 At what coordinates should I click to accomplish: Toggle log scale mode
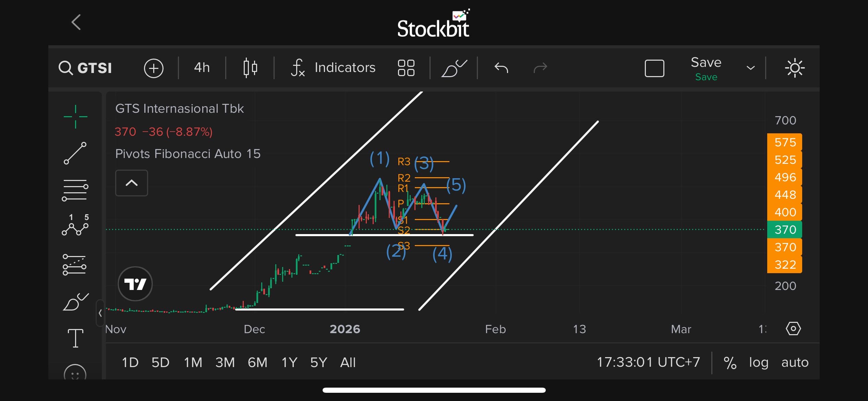pyautogui.click(x=759, y=363)
